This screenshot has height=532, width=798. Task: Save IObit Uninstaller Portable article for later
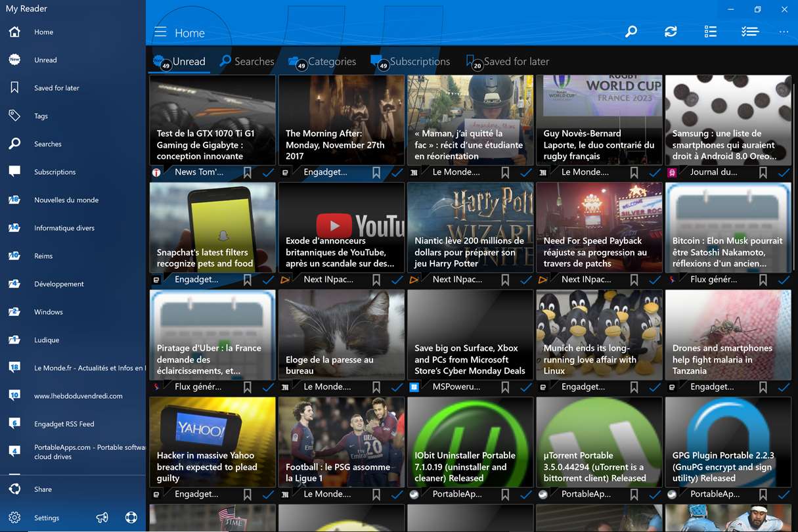[x=505, y=494]
